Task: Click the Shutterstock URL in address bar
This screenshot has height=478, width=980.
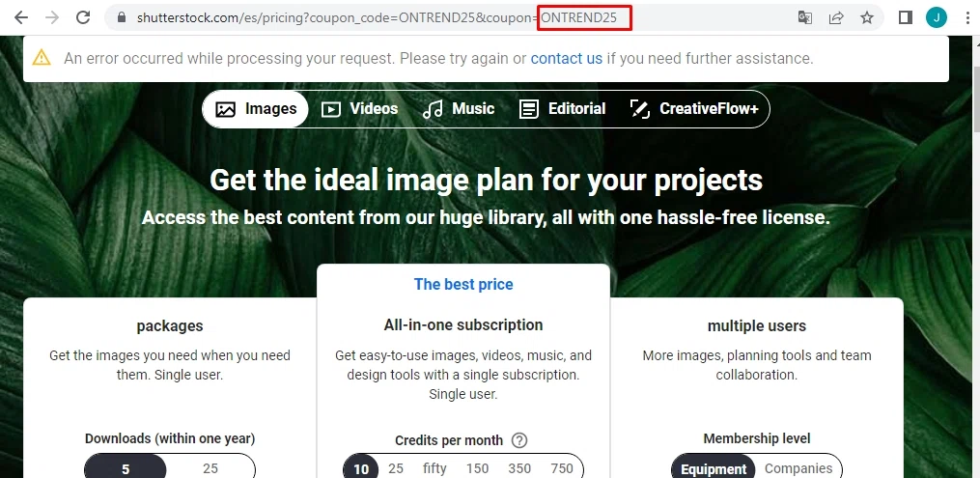Action: [x=377, y=17]
